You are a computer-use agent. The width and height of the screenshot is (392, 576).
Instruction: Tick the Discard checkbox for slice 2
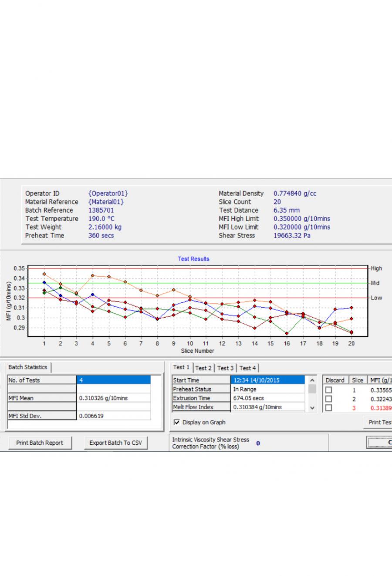tap(329, 399)
